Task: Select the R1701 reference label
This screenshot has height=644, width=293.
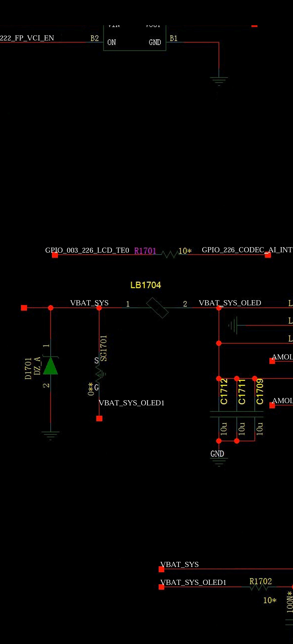Action: pos(145,251)
